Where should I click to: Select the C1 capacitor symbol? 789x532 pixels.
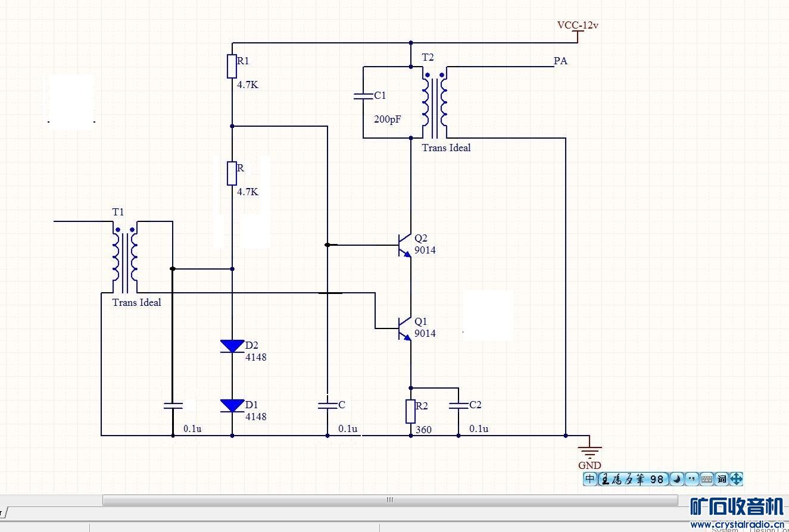[363, 96]
